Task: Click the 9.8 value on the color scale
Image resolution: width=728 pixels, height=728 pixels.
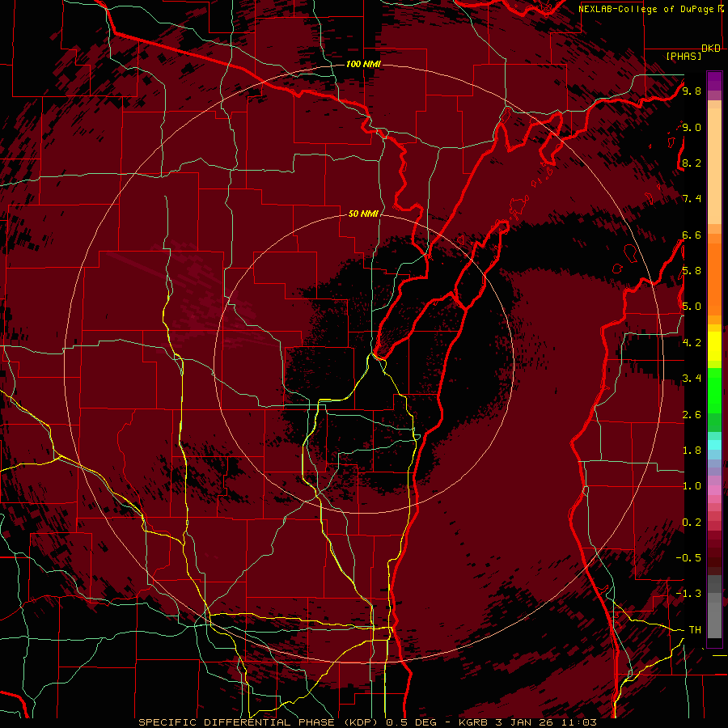Action: click(x=692, y=91)
